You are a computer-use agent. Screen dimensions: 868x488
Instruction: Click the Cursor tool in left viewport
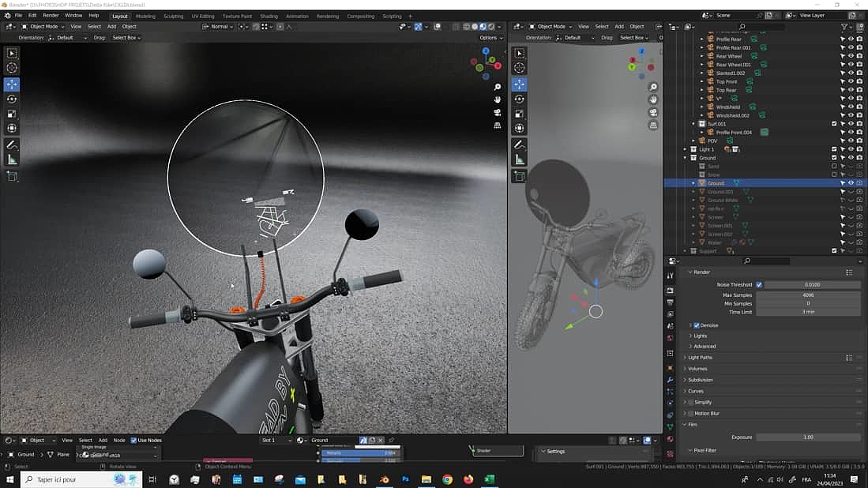(12, 68)
